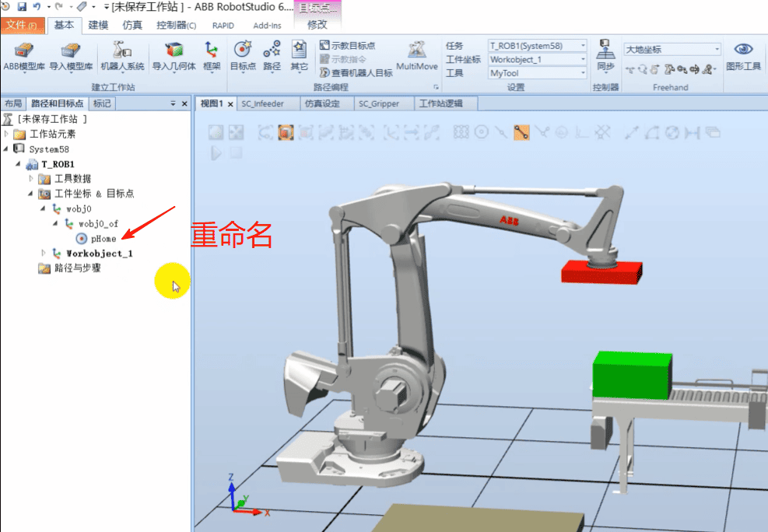Collapse the System58 tree node
The width and height of the screenshot is (768, 532).
pyautogui.click(x=6, y=149)
